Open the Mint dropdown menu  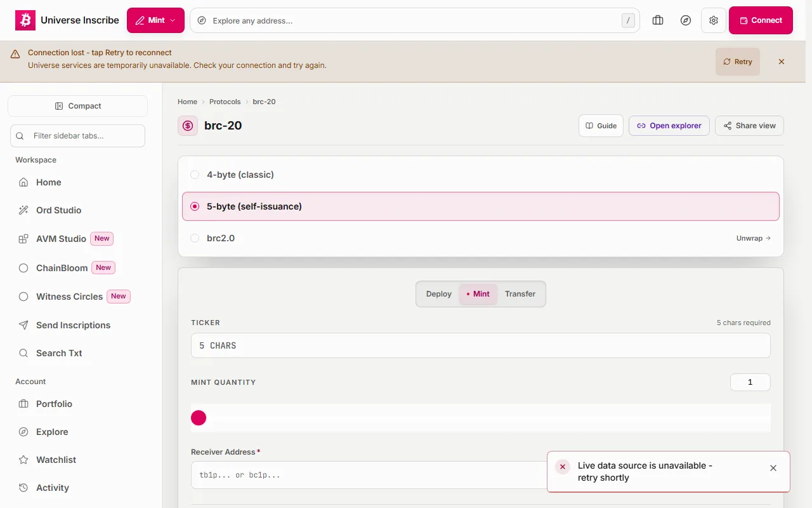click(155, 20)
